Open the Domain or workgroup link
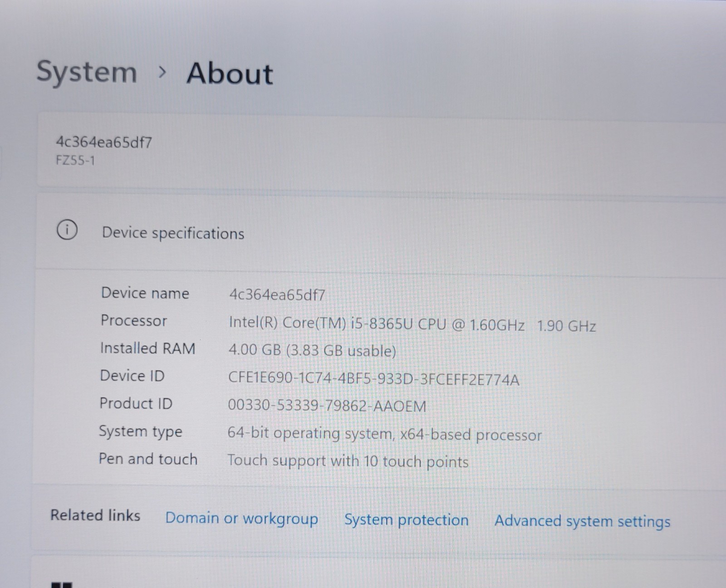 241,518
